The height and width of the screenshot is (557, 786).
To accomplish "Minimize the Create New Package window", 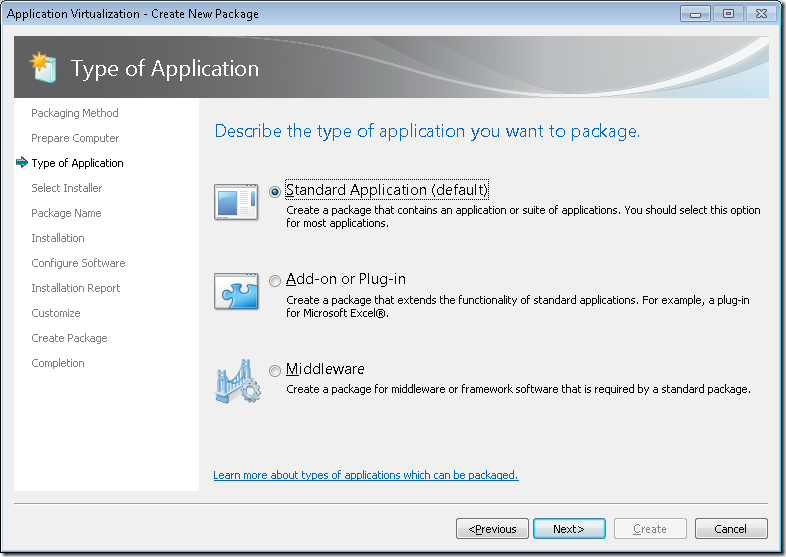I will click(x=695, y=14).
